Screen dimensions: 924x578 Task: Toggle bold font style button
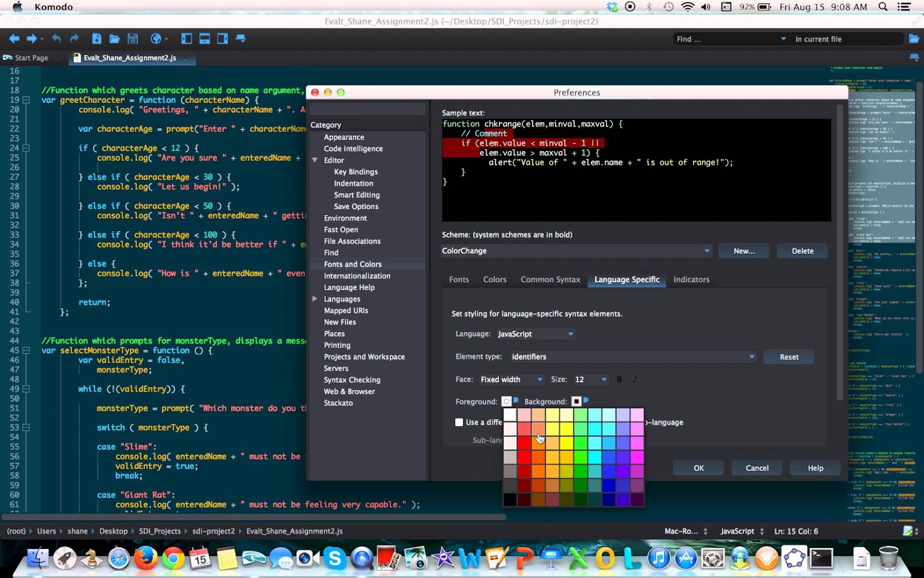(619, 380)
